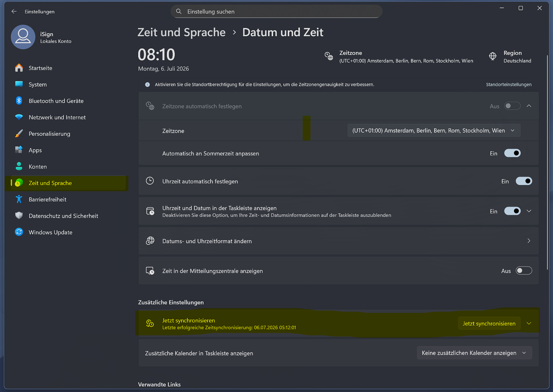Click the Datums- und Uhrzeitformat globe icon
553x392 pixels.
click(x=150, y=241)
